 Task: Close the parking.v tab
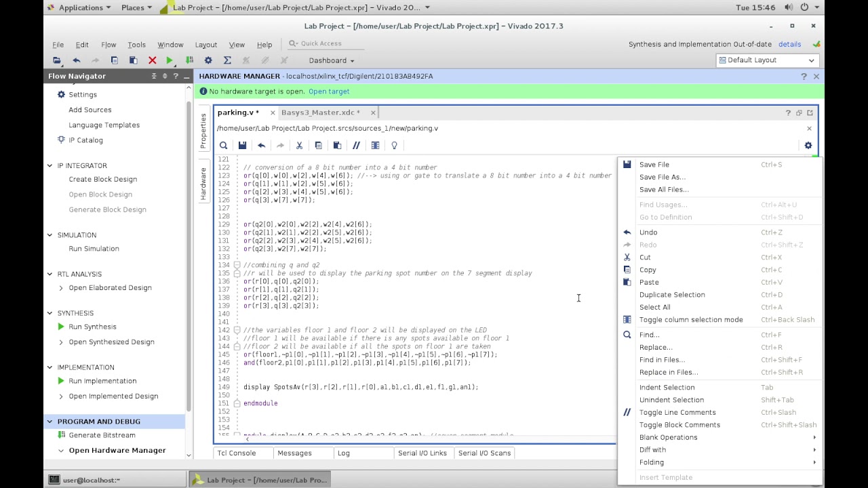[272, 113]
